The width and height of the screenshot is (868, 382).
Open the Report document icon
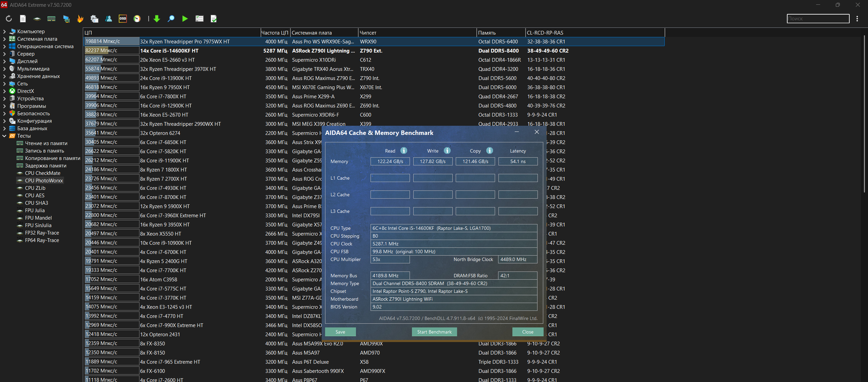point(23,19)
